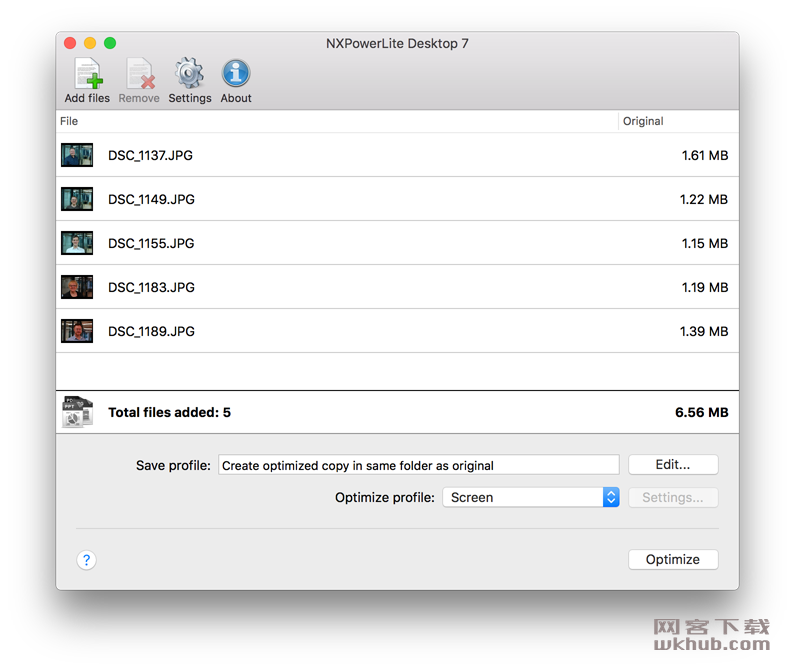Click the DSC_1149.JPG file name

coord(151,199)
